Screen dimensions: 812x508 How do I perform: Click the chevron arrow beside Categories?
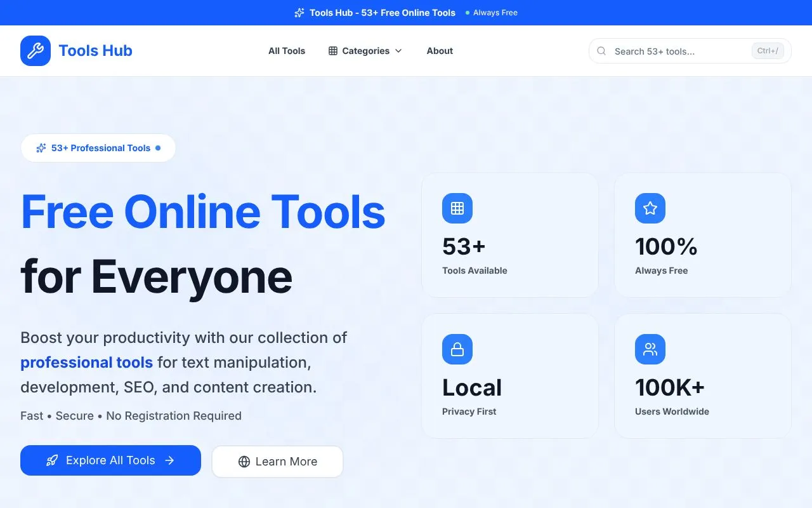[x=398, y=51]
